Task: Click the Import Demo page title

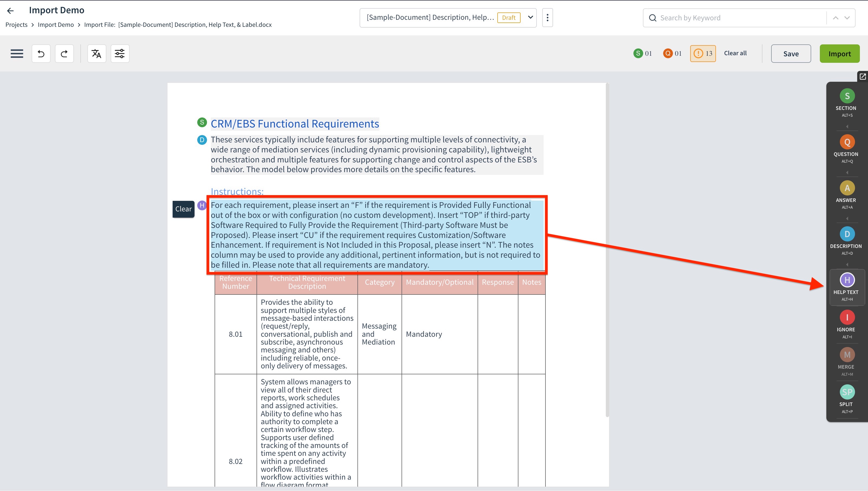Action: click(x=57, y=10)
